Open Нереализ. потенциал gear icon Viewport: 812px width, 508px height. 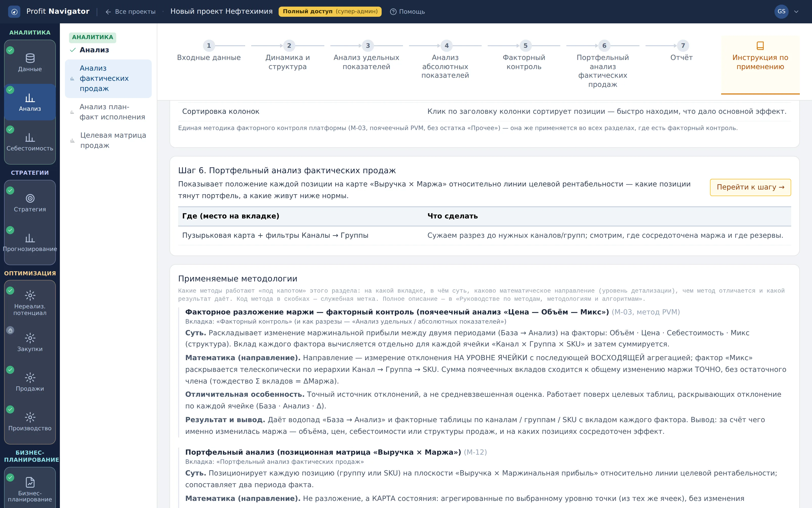tap(30, 295)
